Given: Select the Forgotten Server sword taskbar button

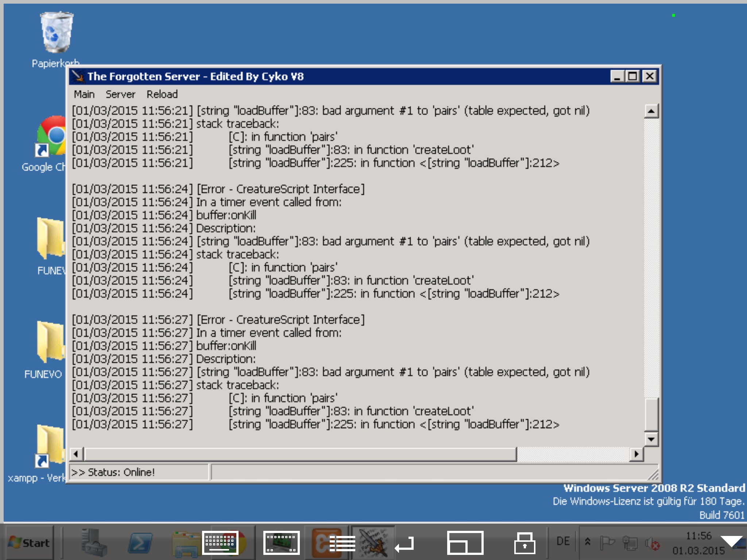Looking at the screenshot, I should tap(373, 543).
